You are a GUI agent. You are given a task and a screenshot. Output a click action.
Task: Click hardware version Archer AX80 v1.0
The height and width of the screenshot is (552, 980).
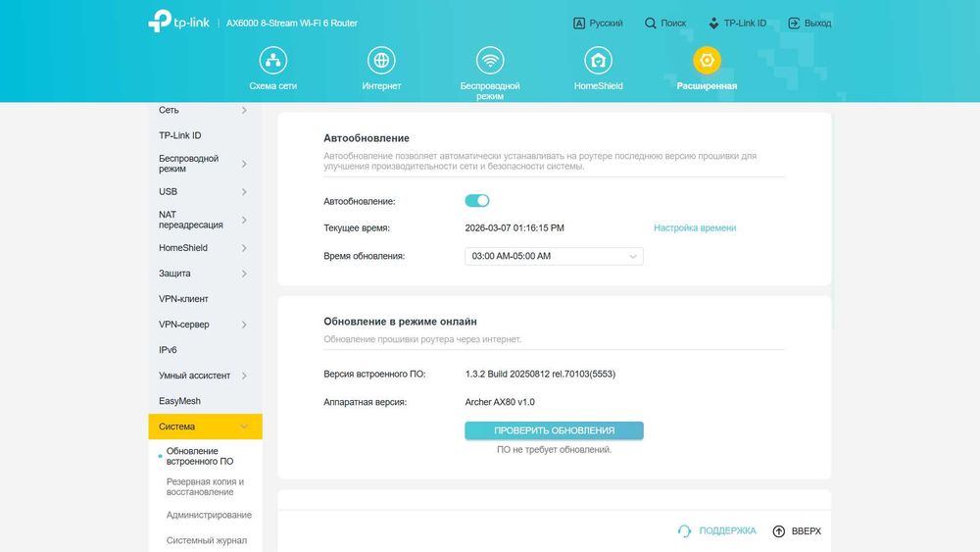pos(500,402)
